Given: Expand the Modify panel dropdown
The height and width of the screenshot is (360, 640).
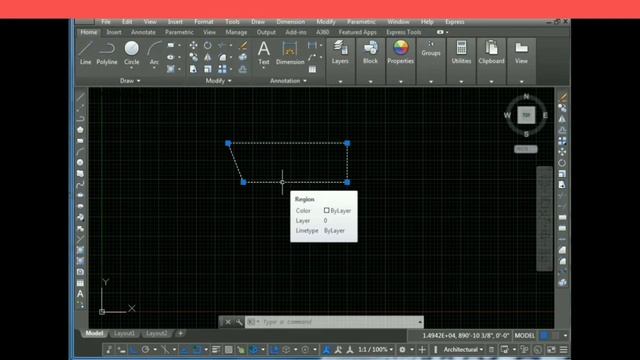Looking at the screenshot, I should 218,81.
